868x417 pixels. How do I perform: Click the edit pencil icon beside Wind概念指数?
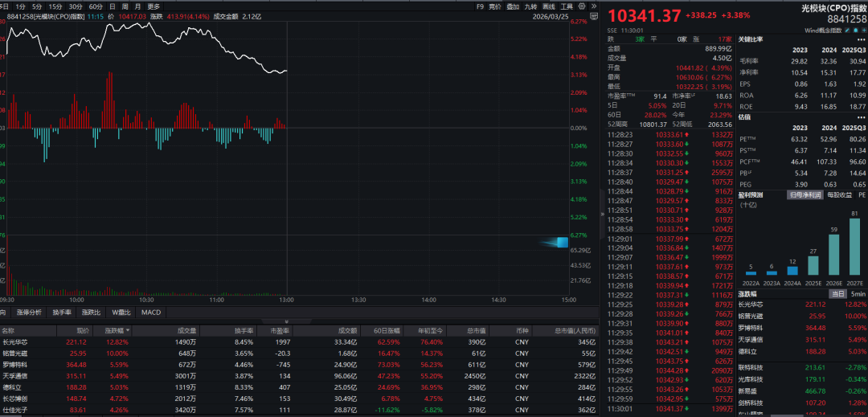(x=847, y=31)
